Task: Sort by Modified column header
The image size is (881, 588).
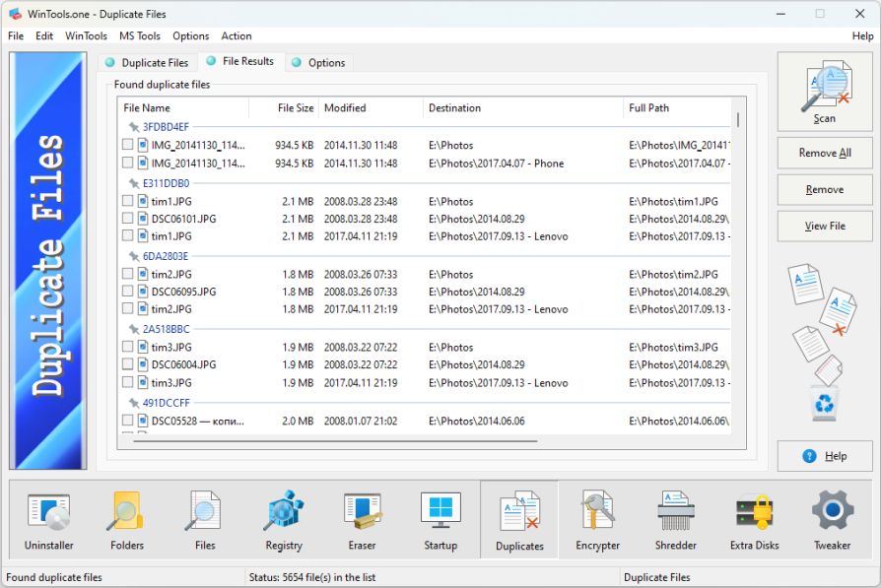Action: pos(371,107)
